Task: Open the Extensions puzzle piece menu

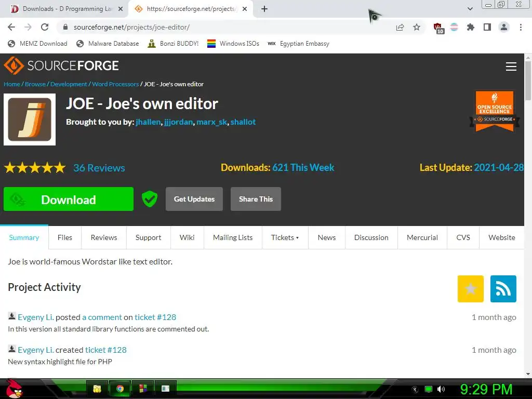Action: (x=470, y=27)
